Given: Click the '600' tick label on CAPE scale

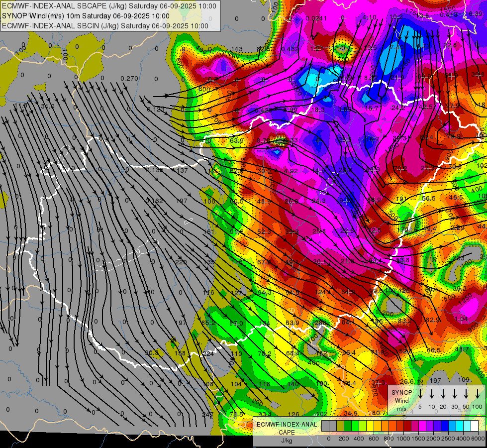Looking at the screenshot, I should click(x=374, y=439).
